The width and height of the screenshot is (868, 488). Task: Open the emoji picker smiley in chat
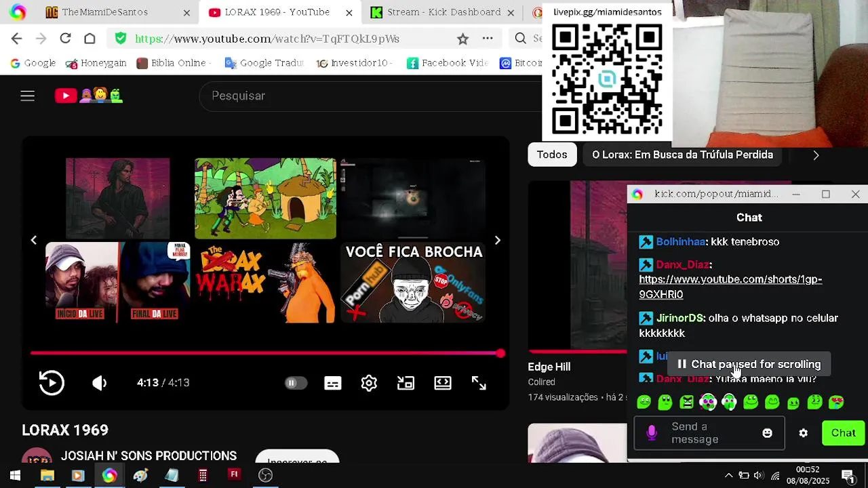coord(767,433)
